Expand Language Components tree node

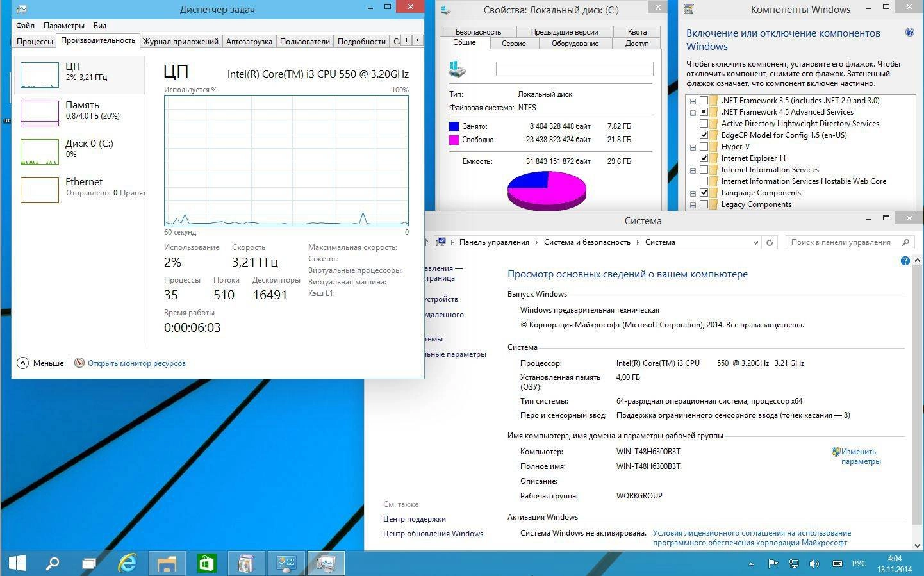693,193
